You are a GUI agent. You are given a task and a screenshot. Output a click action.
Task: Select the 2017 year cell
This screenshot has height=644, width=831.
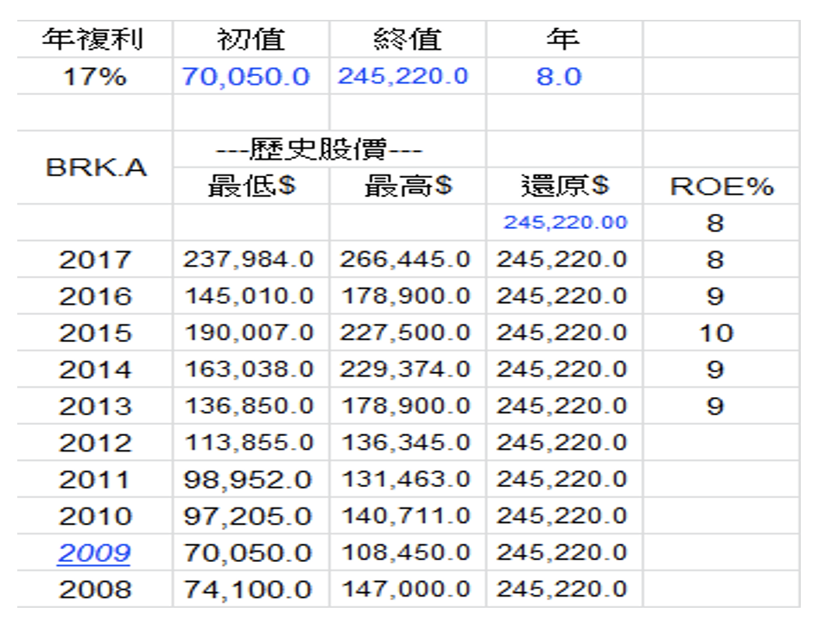pos(95,260)
